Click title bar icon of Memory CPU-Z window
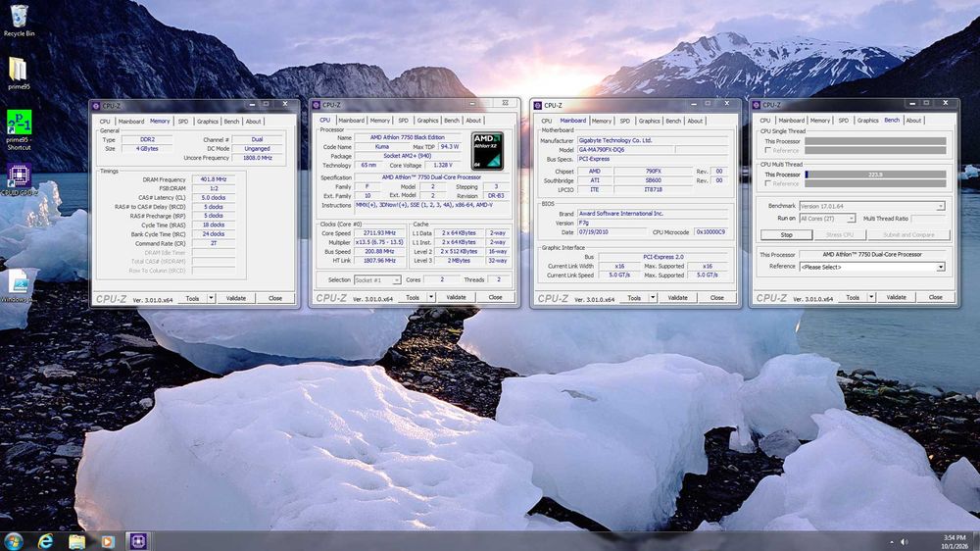The width and height of the screenshot is (980, 551). 96,106
